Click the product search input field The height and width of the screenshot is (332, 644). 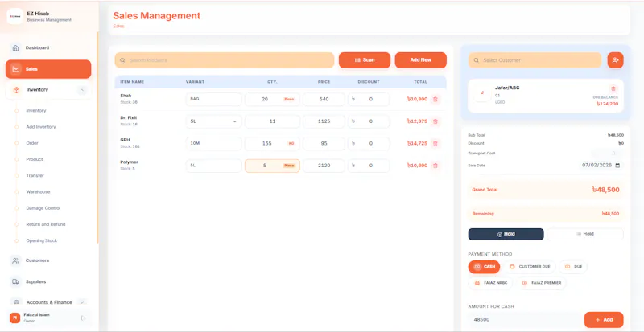(225, 60)
